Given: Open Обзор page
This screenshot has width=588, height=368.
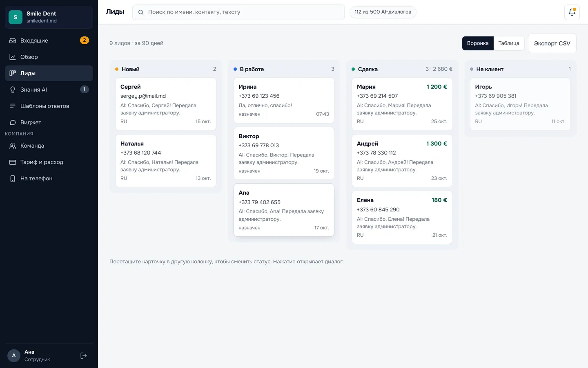Looking at the screenshot, I should (49, 57).
